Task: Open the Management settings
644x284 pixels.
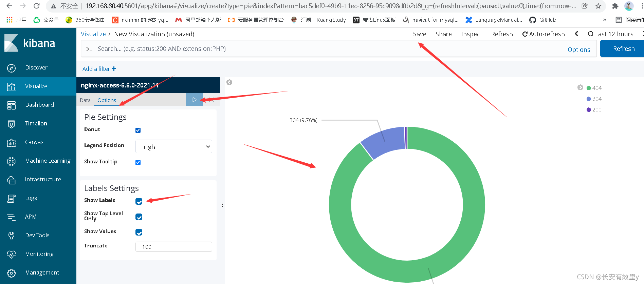Action: click(x=42, y=272)
